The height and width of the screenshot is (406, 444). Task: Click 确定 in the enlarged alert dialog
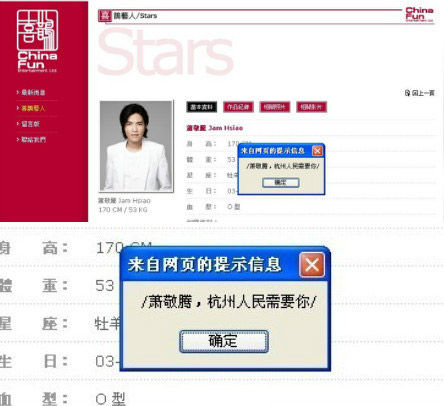224,341
